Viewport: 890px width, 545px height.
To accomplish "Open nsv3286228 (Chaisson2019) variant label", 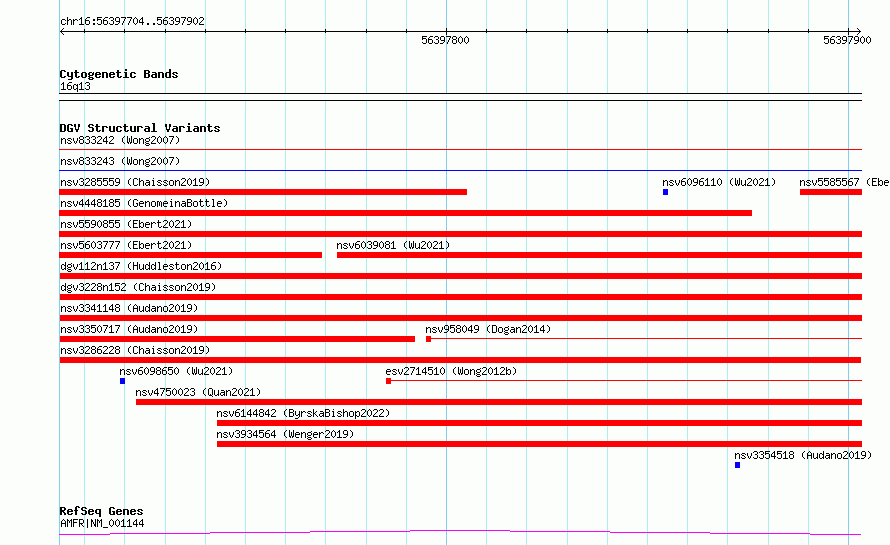I will pyautogui.click(x=135, y=350).
